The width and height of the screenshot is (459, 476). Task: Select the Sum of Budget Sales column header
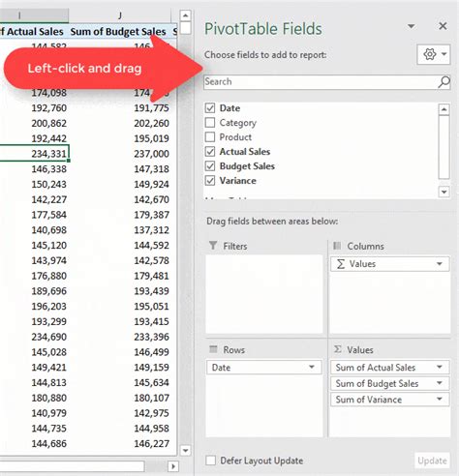[x=118, y=32]
